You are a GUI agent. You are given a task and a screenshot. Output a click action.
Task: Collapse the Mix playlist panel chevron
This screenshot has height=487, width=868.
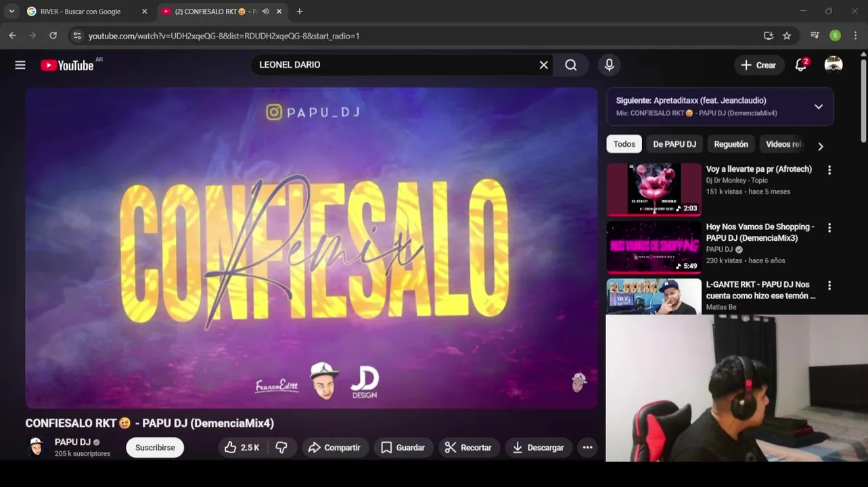(x=819, y=107)
